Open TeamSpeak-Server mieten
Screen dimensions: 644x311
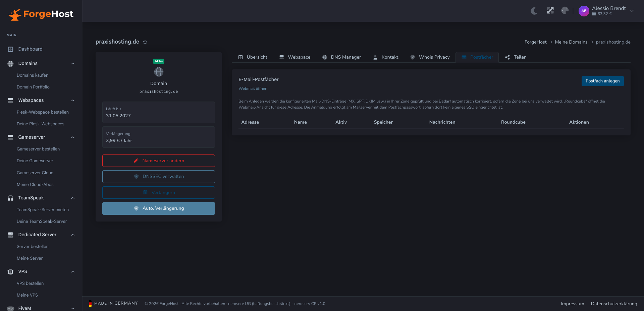coord(43,210)
